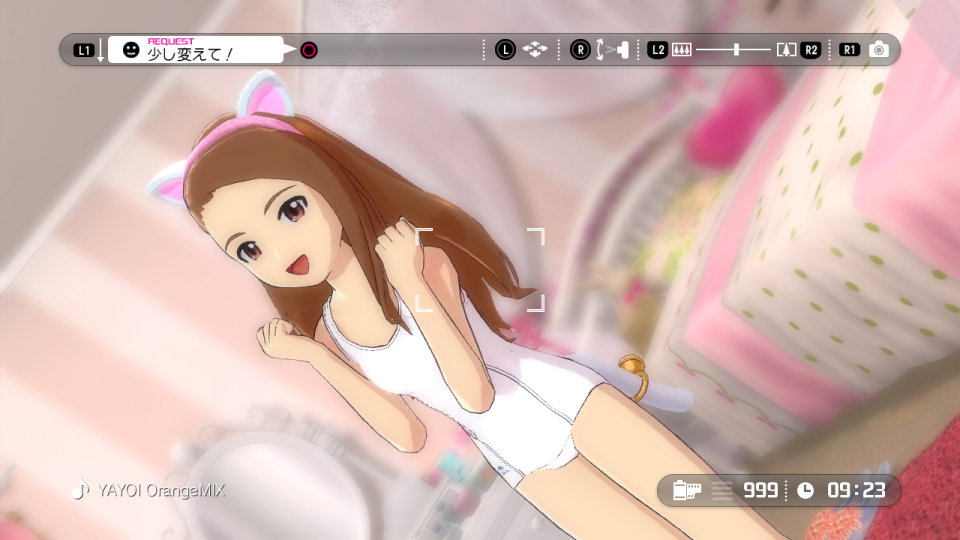Click the clock timer icon
The image size is (960, 540).
click(806, 490)
